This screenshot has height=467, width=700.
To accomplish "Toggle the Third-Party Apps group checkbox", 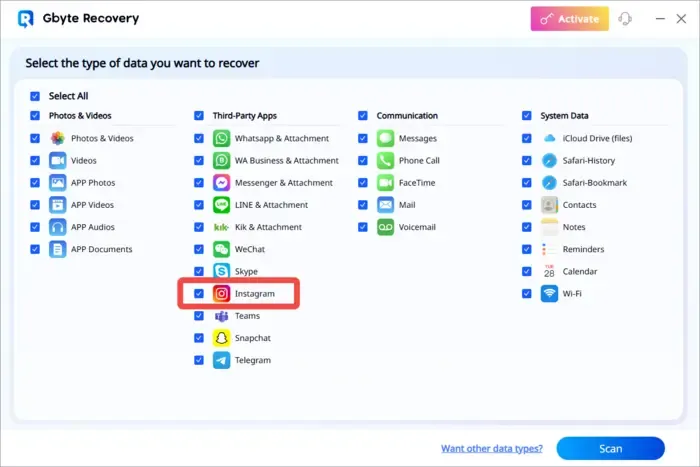I will (199, 116).
